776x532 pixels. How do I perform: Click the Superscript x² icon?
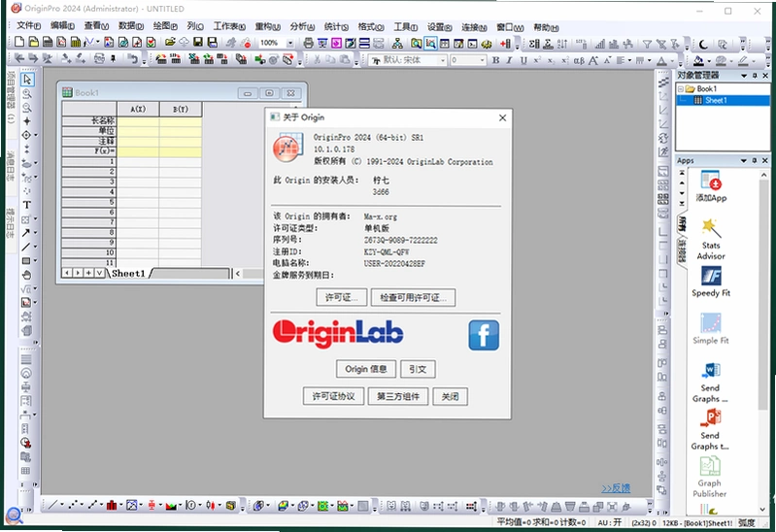pos(537,60)
